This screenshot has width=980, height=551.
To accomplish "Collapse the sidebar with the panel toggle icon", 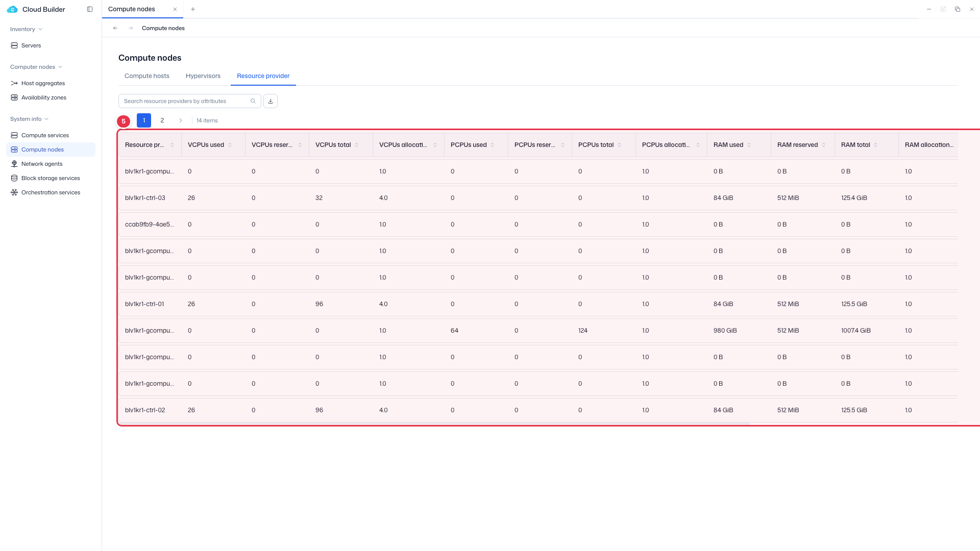I will 90,9.
